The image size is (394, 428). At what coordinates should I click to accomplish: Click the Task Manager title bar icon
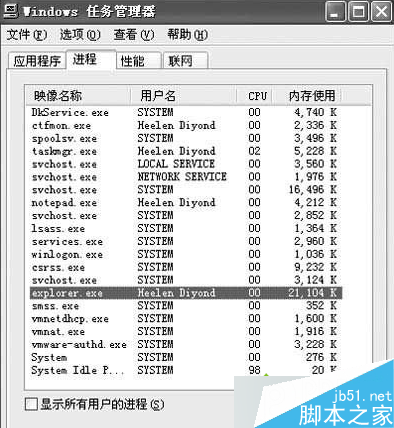pos(11,11)
